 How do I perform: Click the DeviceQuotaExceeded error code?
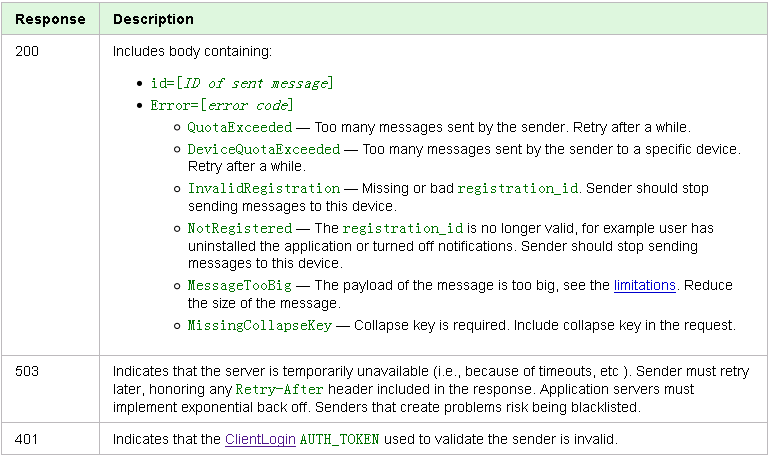pyautogui.click(x=264, y=149)
